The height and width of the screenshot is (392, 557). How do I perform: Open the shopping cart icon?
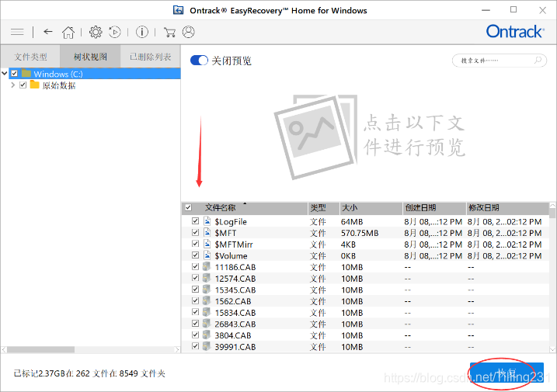point(169,33)
